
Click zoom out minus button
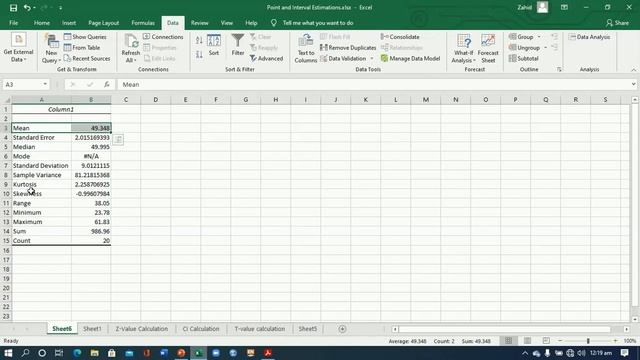click(x=560, y=341)
